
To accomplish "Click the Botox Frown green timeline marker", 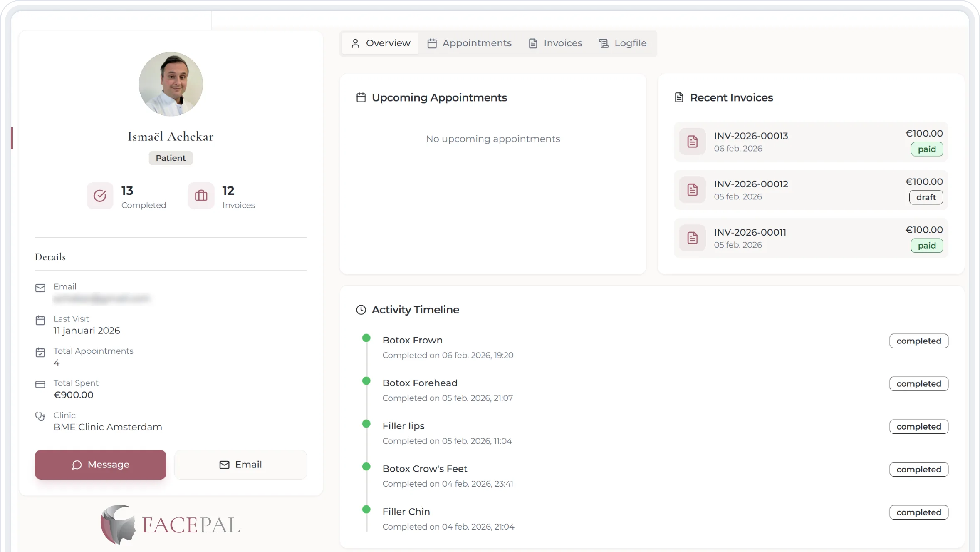I will (x=366, y=338).
